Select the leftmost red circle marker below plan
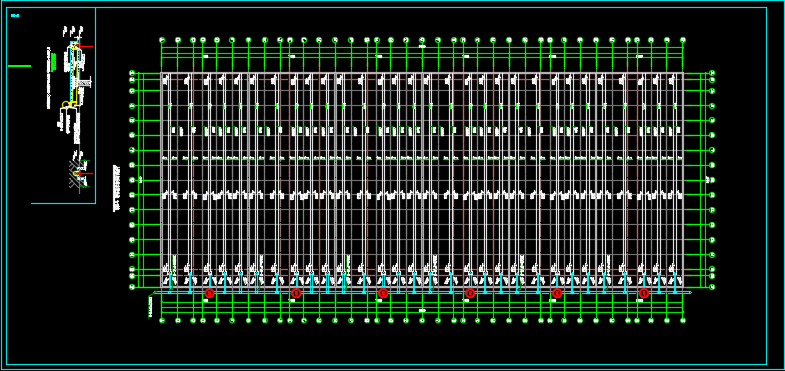The width and height of the screenshot is (785, 371). 209,293
